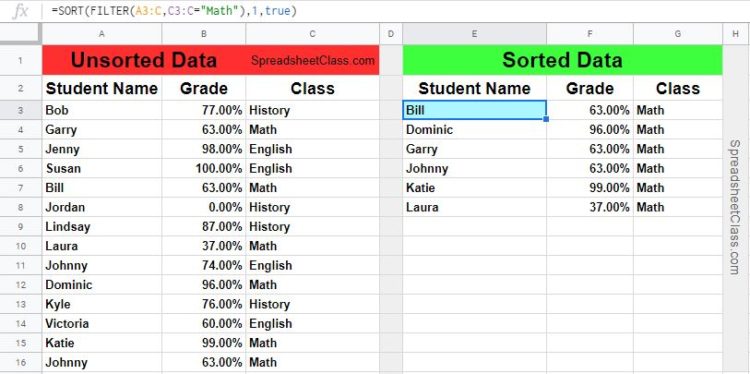Screen dimensions: 750x374
Task: Select the 0.00% grade cell
Action: (204, 207)
